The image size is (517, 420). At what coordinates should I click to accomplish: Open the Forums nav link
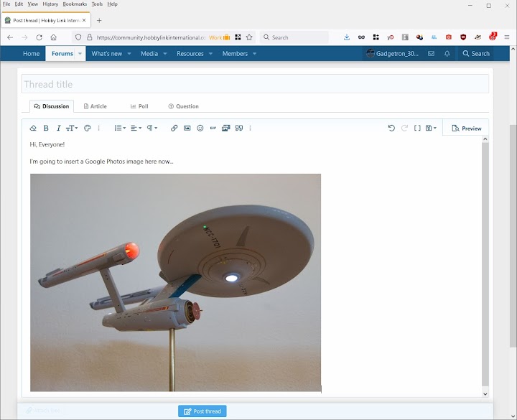click(62, 54)
